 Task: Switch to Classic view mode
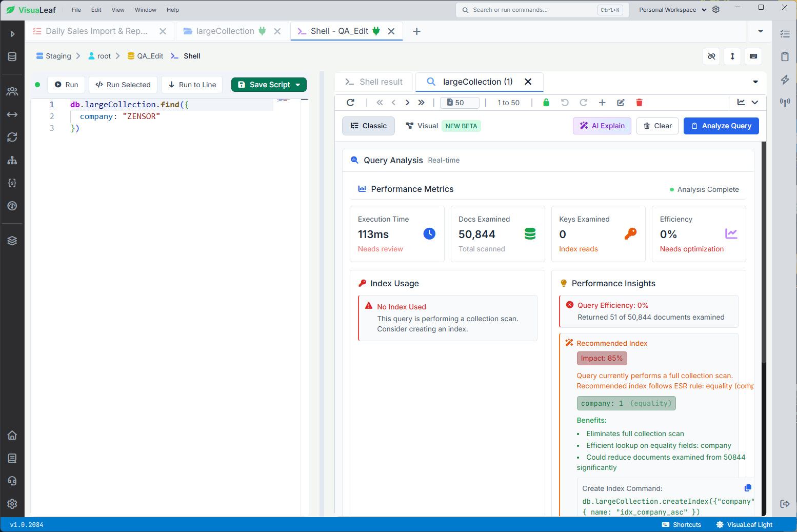coord(368,126)
